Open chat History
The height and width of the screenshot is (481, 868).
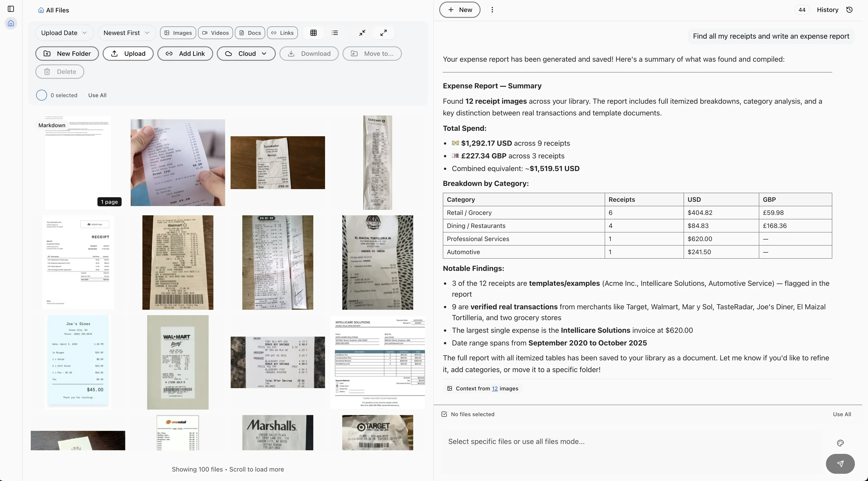(828, 10)
